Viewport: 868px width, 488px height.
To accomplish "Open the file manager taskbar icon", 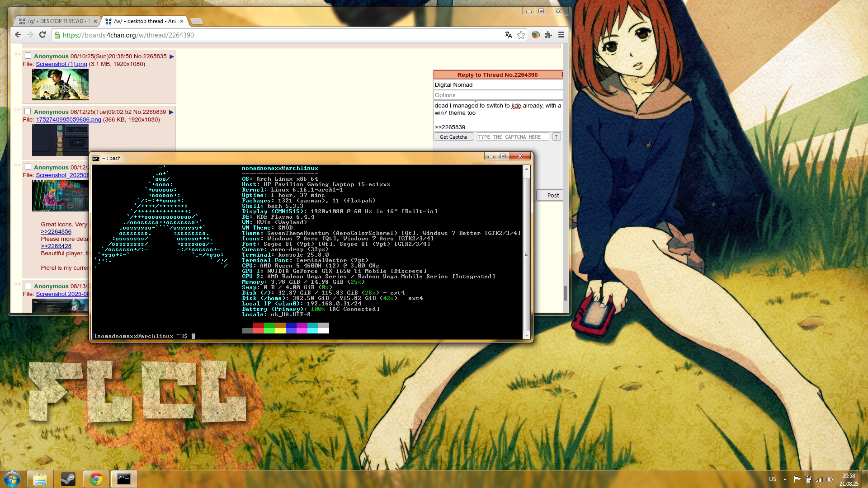I will [x=40, y=479].
